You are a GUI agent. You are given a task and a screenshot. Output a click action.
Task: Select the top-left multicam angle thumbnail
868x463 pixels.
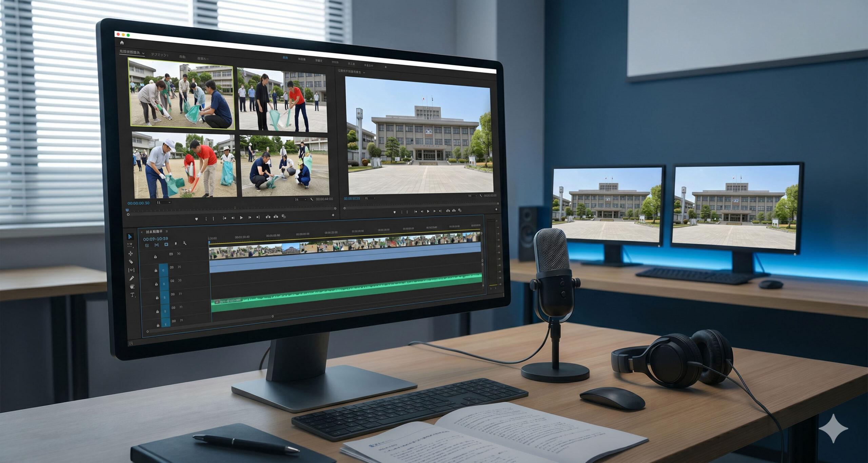[x=181, y=93]
